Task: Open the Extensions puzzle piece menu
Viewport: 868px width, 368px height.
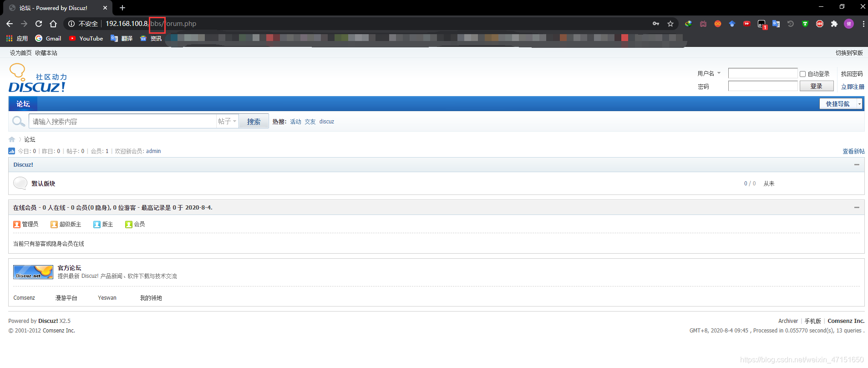Action: tap(834, 24)
